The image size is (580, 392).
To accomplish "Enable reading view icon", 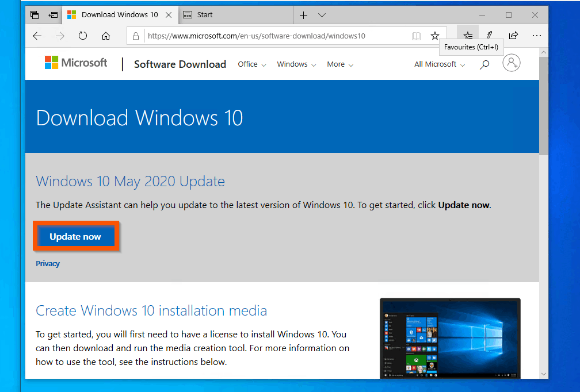I will [416, 36].
